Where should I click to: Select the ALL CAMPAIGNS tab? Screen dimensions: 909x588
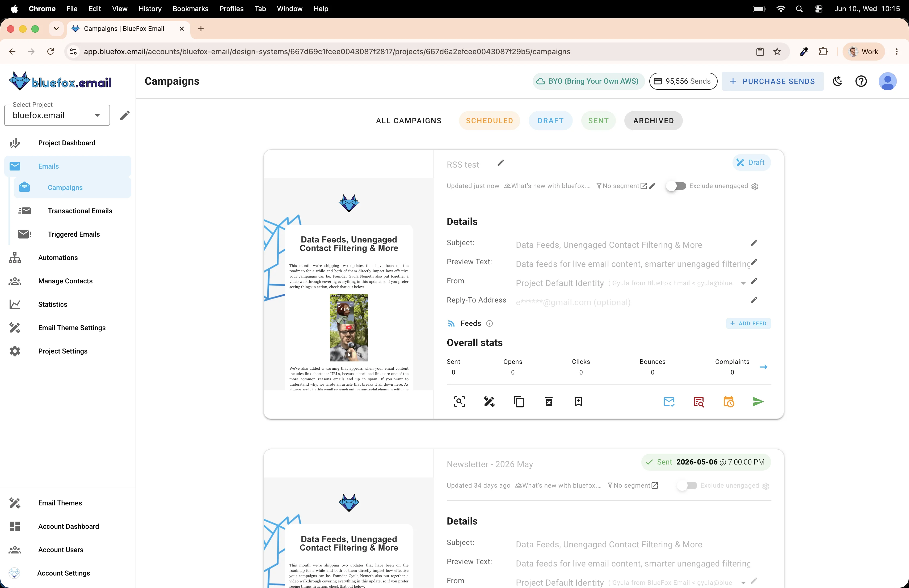tap(409, 121)
